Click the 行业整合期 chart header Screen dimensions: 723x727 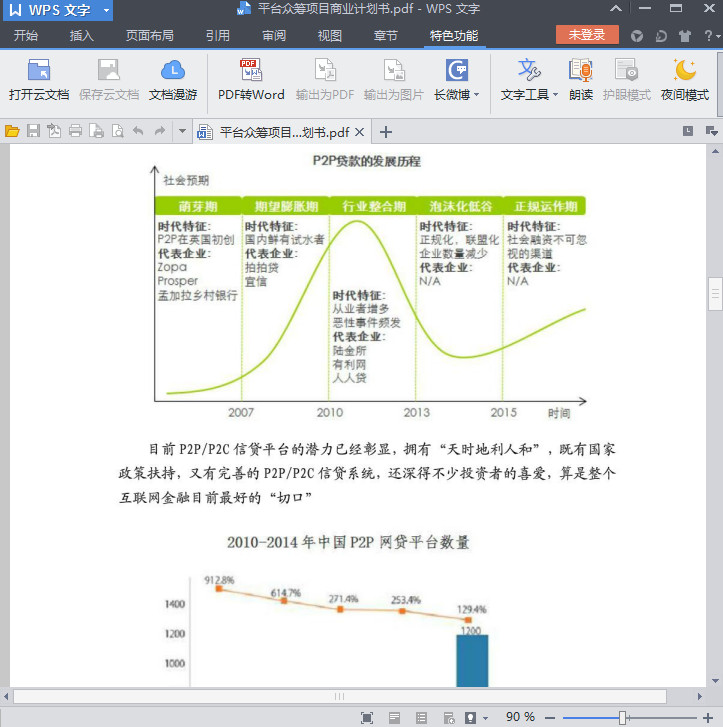[x=373, y=206]
